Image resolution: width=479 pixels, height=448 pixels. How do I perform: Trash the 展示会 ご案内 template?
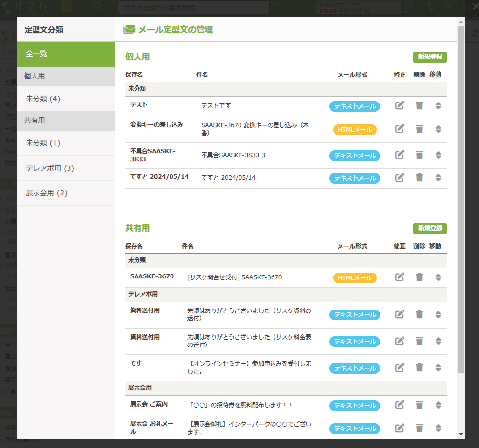pyautogui.click(x=419, y=405)
